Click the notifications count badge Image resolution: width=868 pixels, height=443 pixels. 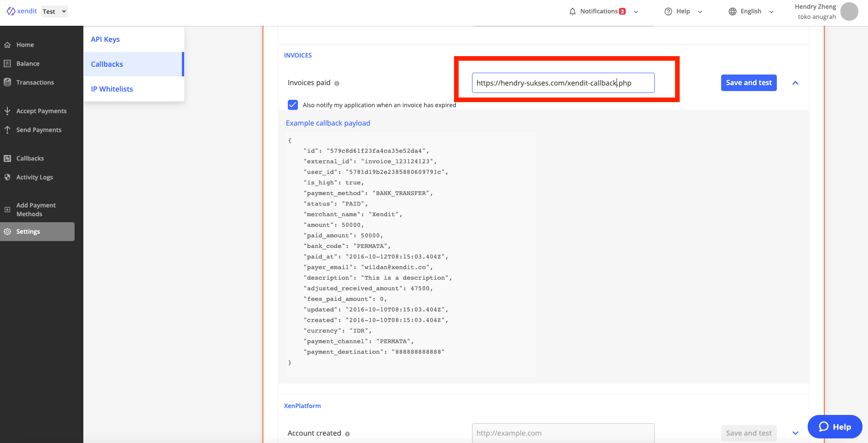coord(622,12)
